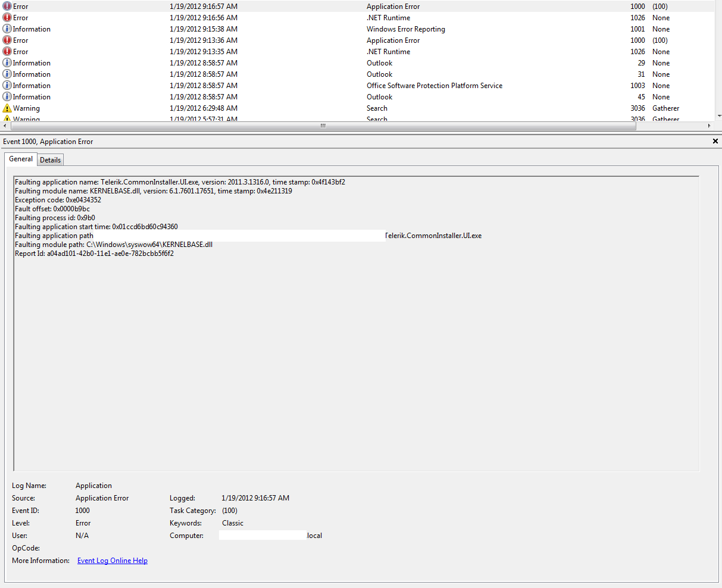Click event ID "1001" in the list
Screen dimensions: 722x588
pos(637,29)
